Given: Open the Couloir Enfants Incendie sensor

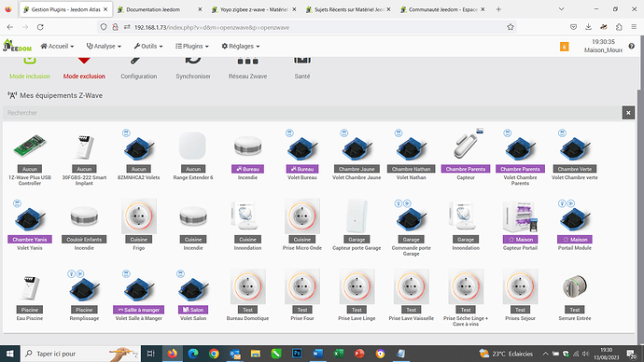Looking at the screenshot, I should pyautogui.click(x=84, y=226).
